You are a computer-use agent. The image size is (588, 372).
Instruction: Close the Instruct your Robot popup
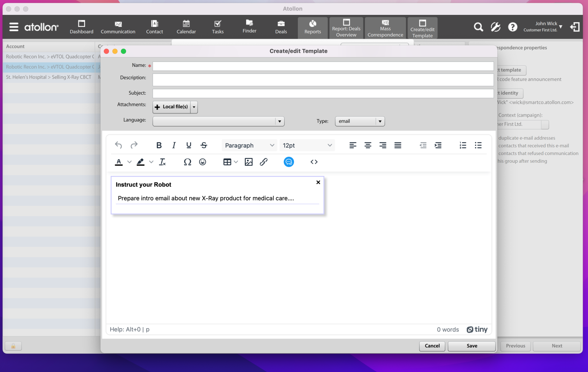click(x=318, y=182)
